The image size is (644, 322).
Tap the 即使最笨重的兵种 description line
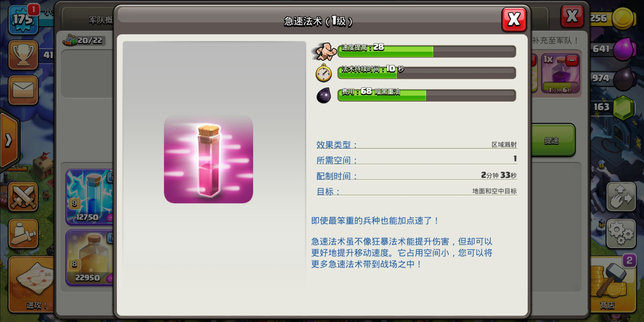pyautogui.click(x=375, y=221)
